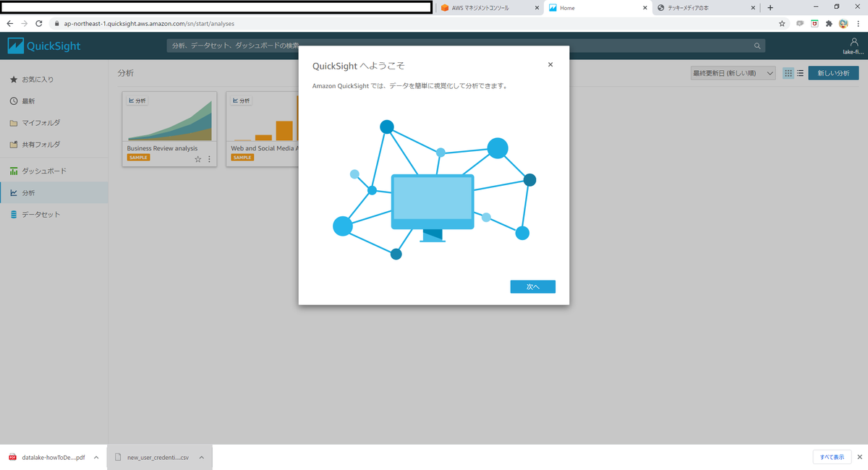Expand options for datalake PDF download
This screenshot has width=868, height=470.
pyautogui.click(x=96, y=457)
